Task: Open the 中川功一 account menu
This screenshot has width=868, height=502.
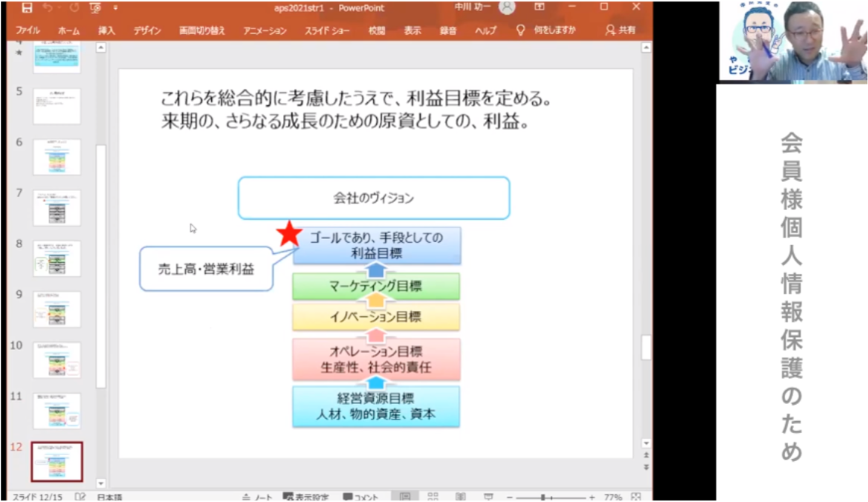Action: click(x=485, y=7)
